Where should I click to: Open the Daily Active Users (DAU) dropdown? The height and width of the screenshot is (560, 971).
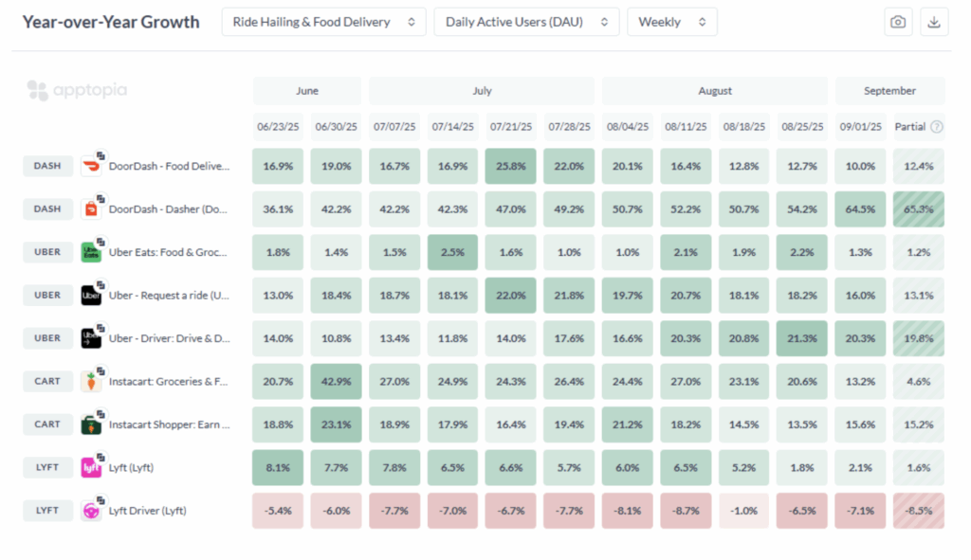click(x=526, y=22)
